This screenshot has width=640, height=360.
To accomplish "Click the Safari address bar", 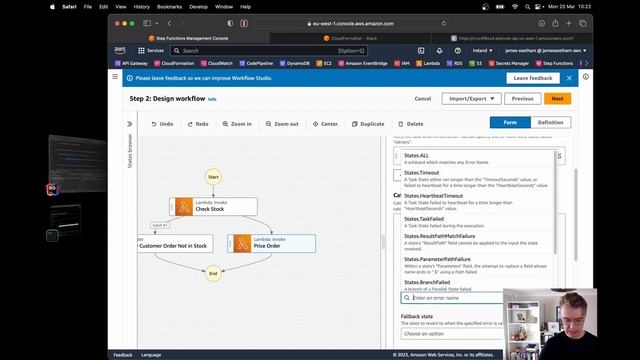I will pyautogui.click(x=350, y=24).
